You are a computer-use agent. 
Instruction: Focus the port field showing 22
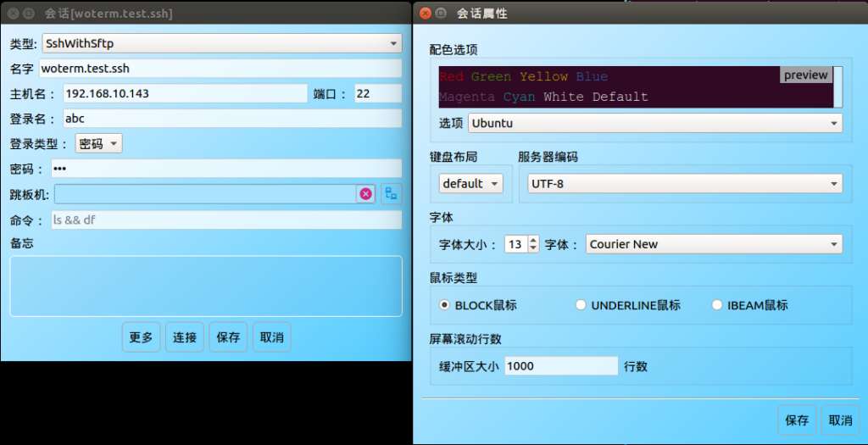tap(378, 93)
